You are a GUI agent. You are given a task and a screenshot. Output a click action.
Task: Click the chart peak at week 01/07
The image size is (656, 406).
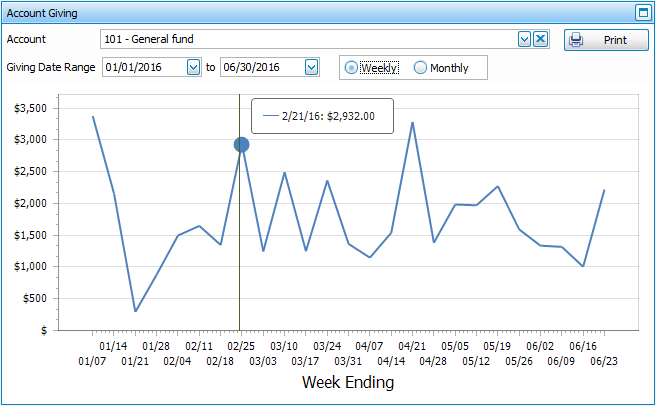93,116
